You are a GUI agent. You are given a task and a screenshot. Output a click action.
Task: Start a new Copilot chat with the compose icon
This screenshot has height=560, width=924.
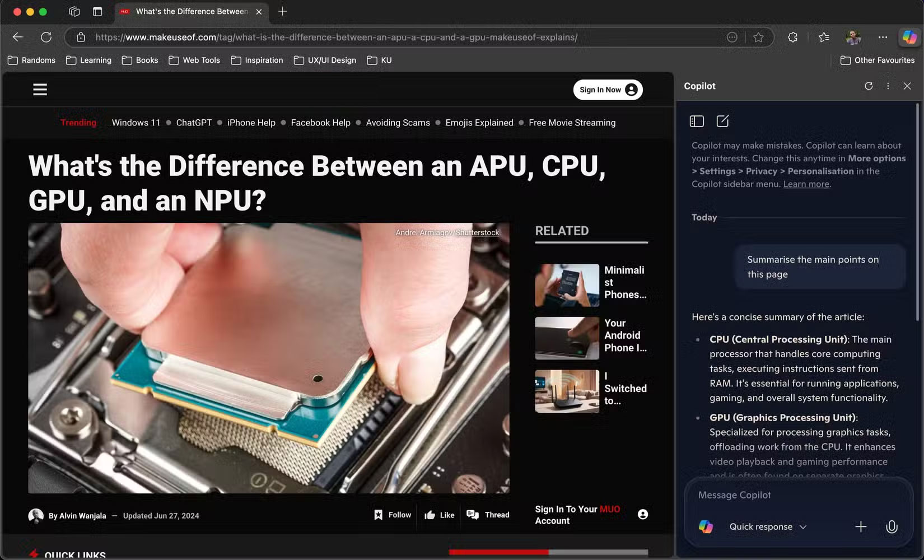[723, 120]
